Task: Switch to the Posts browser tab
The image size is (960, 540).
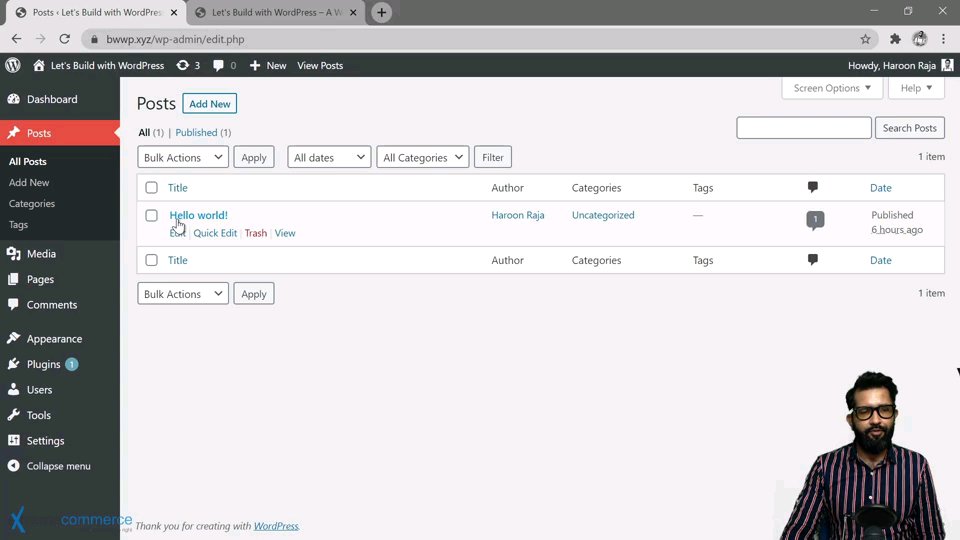Action: (x=96, y=12)
